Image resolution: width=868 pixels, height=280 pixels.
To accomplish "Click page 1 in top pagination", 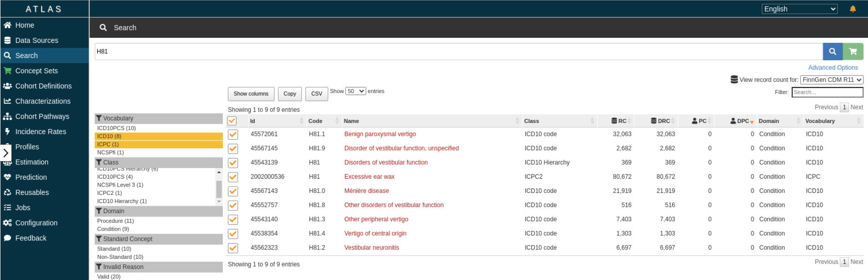I will point(844,107).
